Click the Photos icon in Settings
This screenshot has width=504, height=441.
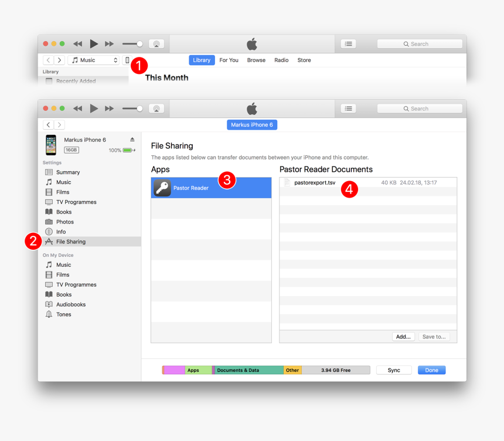click(50, 222)
